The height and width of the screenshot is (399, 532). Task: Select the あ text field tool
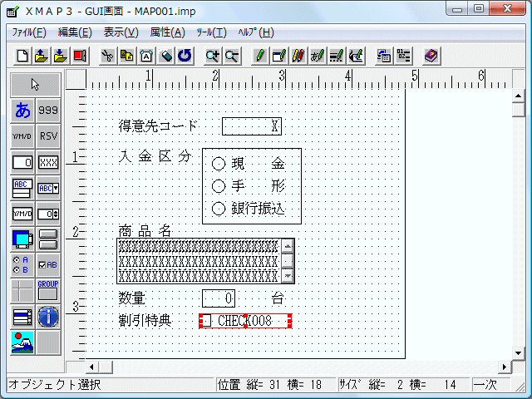(x=22, y=111)
